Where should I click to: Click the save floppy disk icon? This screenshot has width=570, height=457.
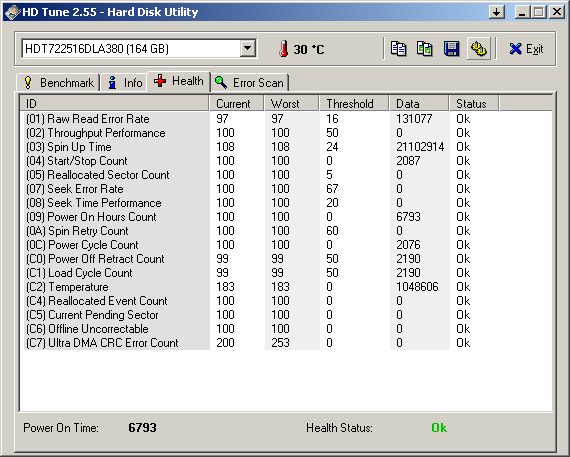coord(451,48)
